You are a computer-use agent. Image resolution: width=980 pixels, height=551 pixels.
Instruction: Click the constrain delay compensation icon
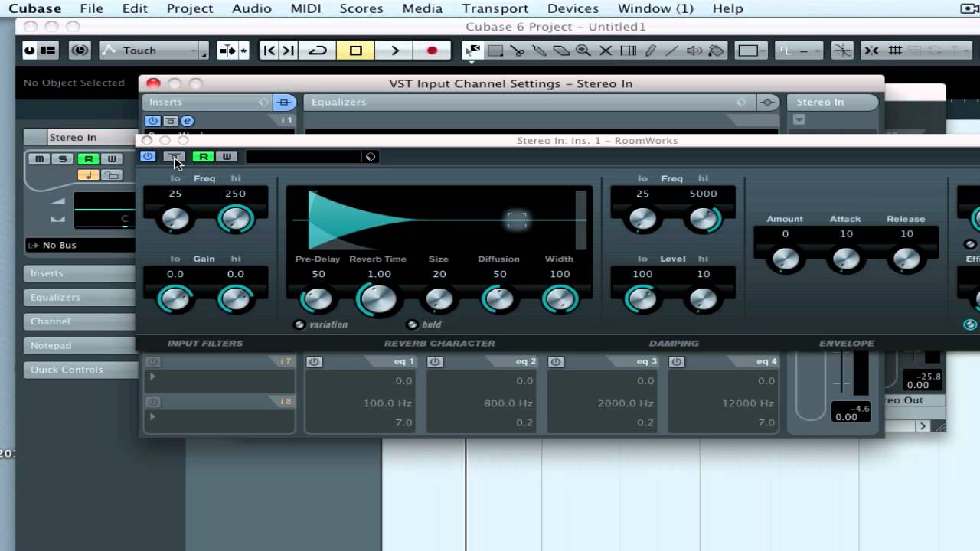pyautogui.click(x=80, y=51)
